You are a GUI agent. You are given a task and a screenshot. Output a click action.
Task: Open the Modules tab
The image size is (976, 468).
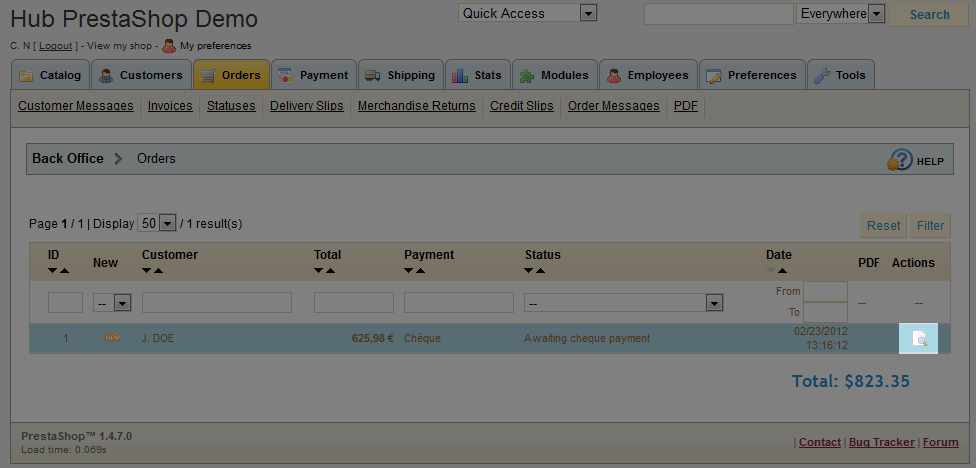[554, 75]
